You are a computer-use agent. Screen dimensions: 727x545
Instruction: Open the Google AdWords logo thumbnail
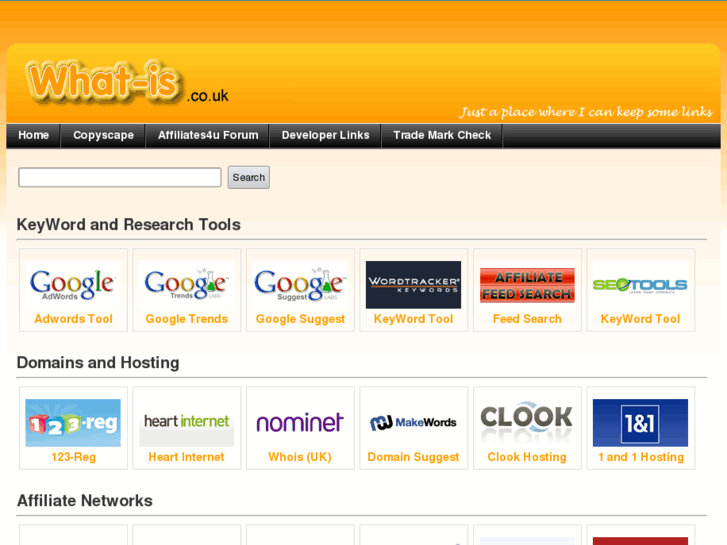(x=73, y=285)
